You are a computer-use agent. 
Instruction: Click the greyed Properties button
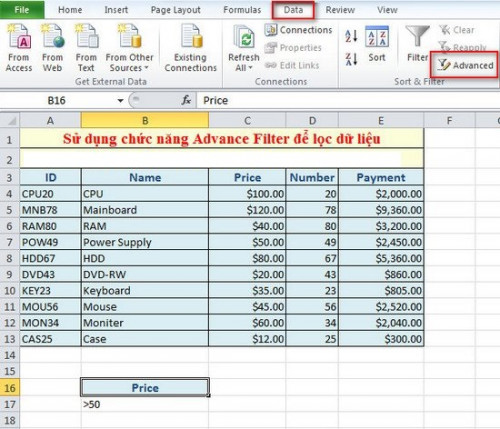point(293,48)
